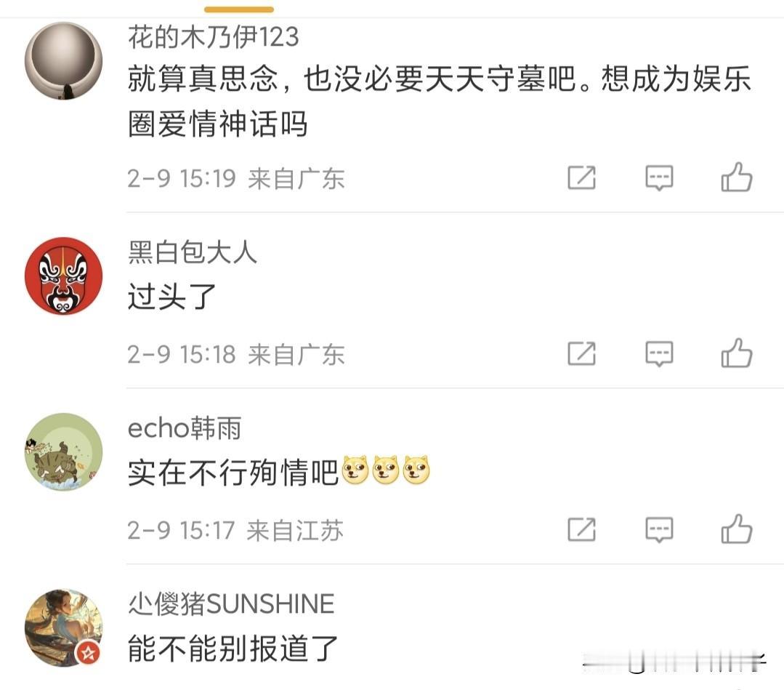Open the username 黑白包大人
This screenshot has width=784, height=690.
click(x=193, y=252)
